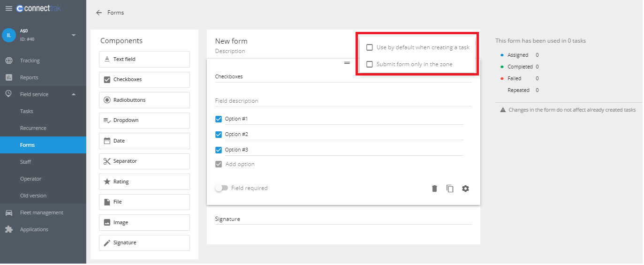Viewport: 644px width, 265px height.
Task: Duplicate the Checkboxes field with copy icon
Action: coord(450,189)
